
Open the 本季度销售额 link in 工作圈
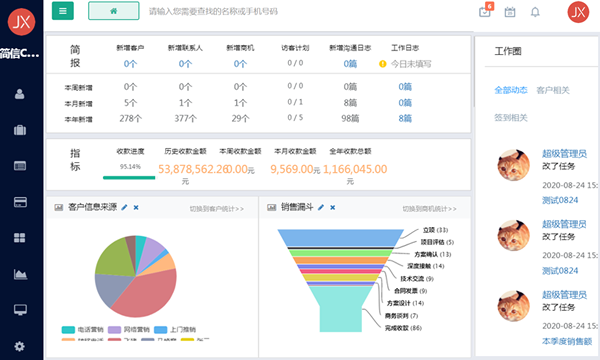pos(567,341)
